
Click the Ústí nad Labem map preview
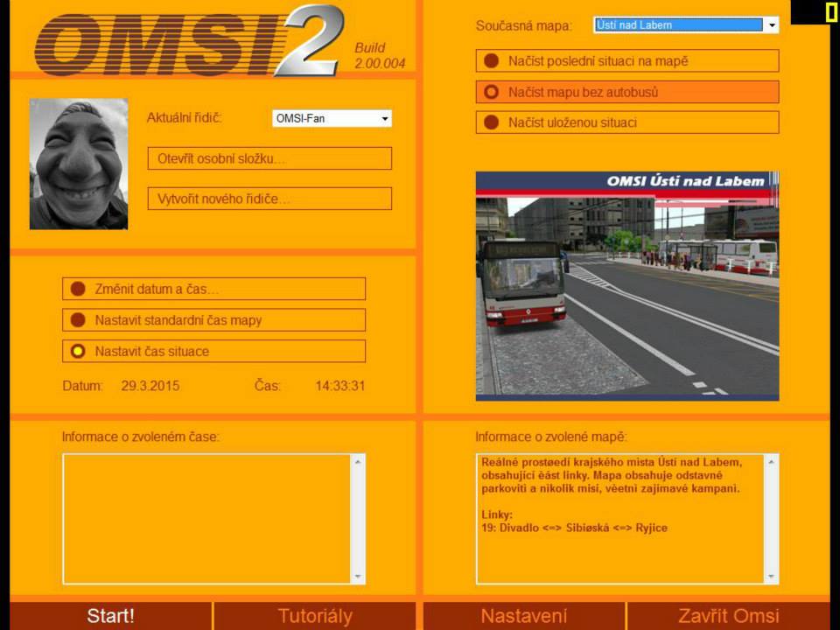pyautogui.click(x=626, y=286)
